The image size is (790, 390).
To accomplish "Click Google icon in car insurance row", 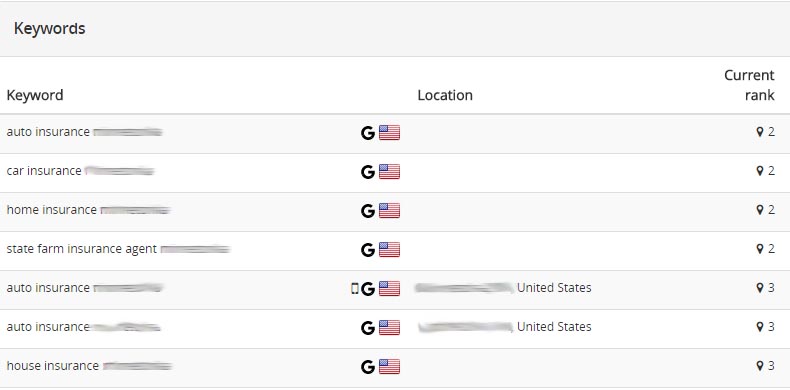I will pyautogui.click(x=368, y=172).
